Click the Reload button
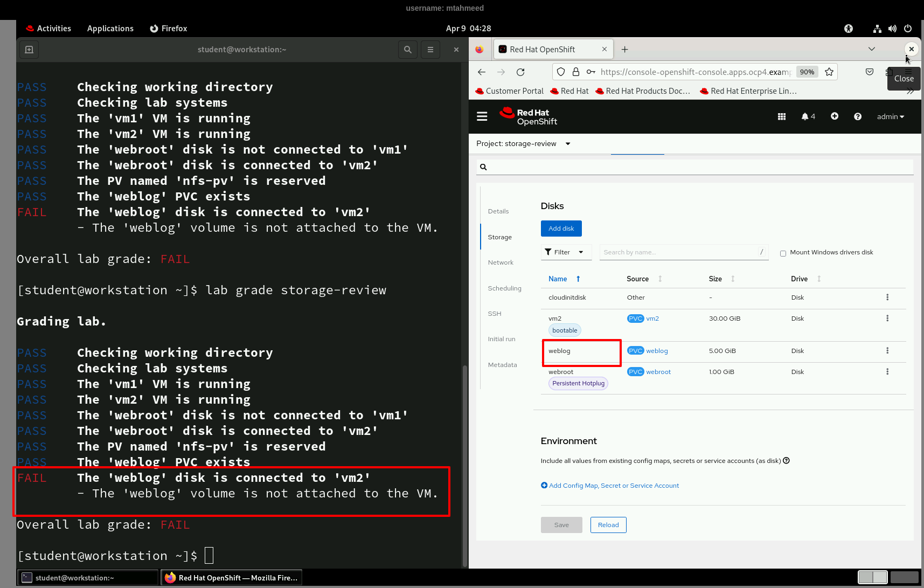This screenshot has height=588, width=924. tap(608, 525)
